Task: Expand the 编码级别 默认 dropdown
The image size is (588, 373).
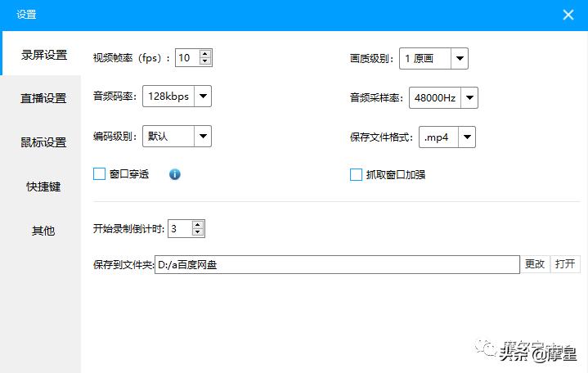Action: pos(177,136)
